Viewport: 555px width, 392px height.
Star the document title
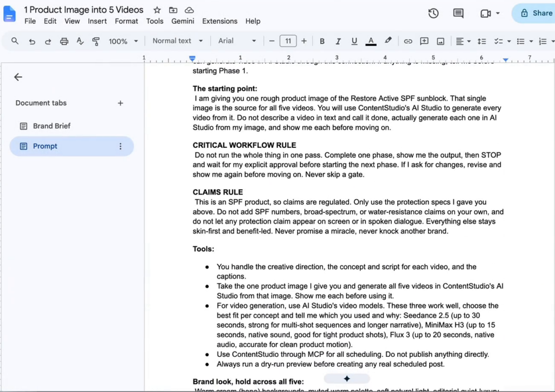pyautogui.click(x=157, y=10)
